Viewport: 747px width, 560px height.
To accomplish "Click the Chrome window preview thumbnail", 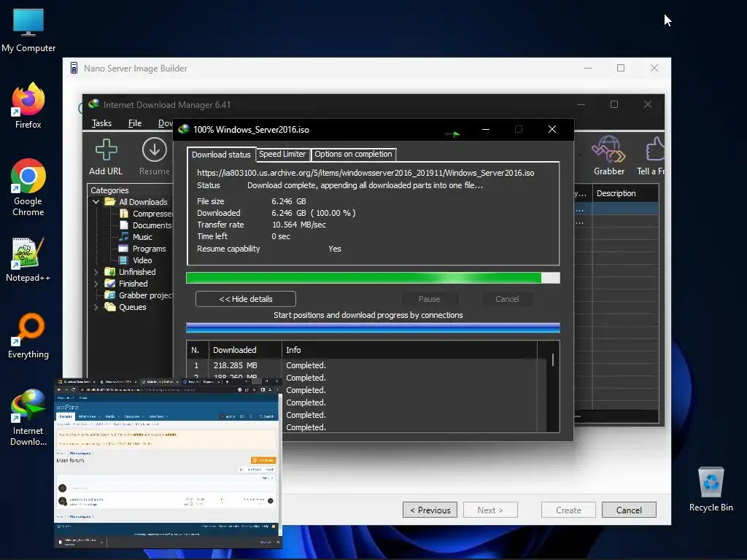I will [x=168, y=463].
